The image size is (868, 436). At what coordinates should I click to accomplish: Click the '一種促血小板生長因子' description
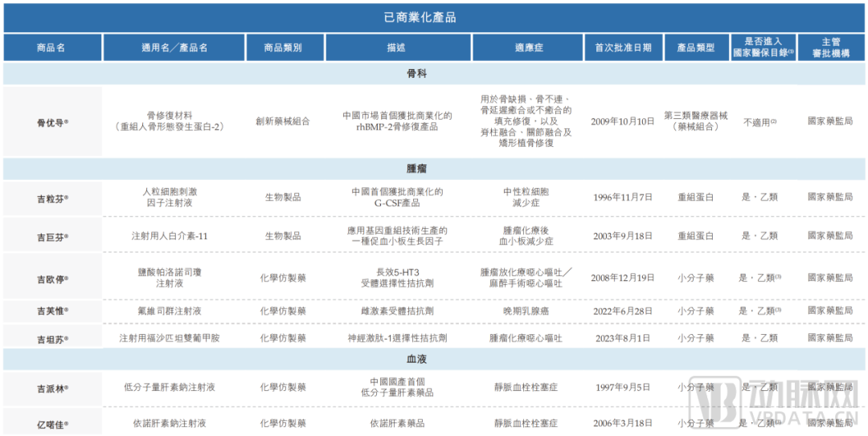tap(398, 241)
